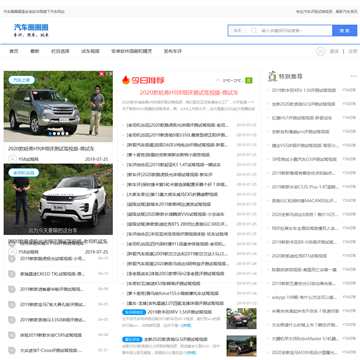Open article [车评综合区]2019款起亚K3 1.4T

(x=174, y=165)
